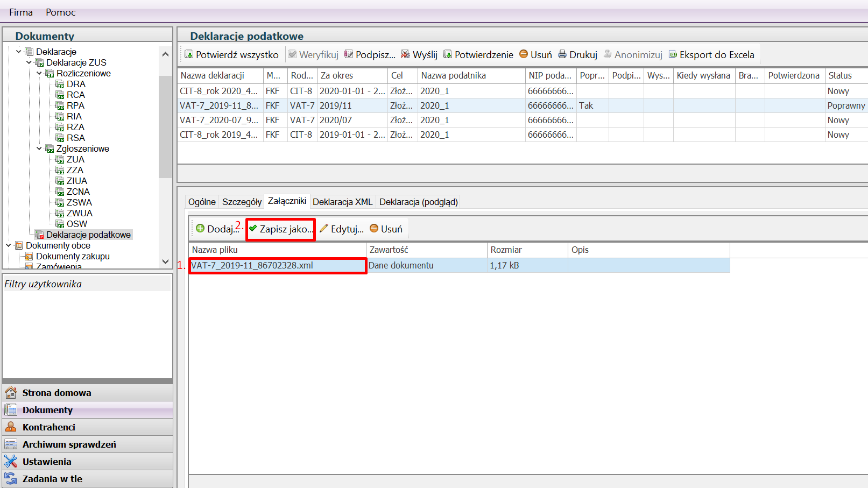This screenshot has width=868, height=488.
Task: Print with the Drukuj button
Action: 577,55
